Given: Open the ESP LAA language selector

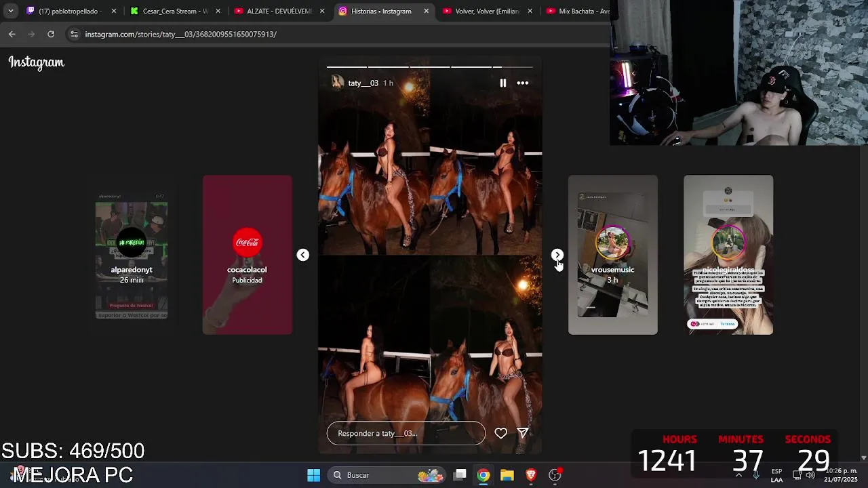Looking at the screenshot, I should pyautogui.click(x=776, y=475).
